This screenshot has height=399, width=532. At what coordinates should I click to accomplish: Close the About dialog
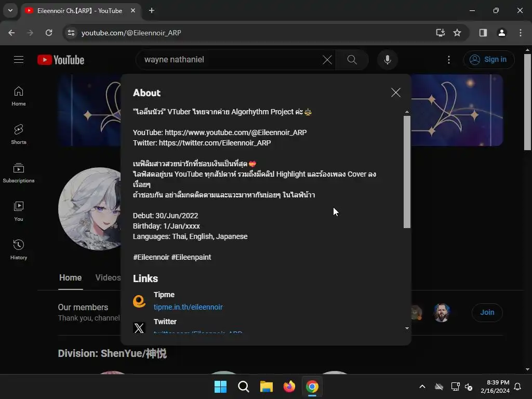(395, 92)
